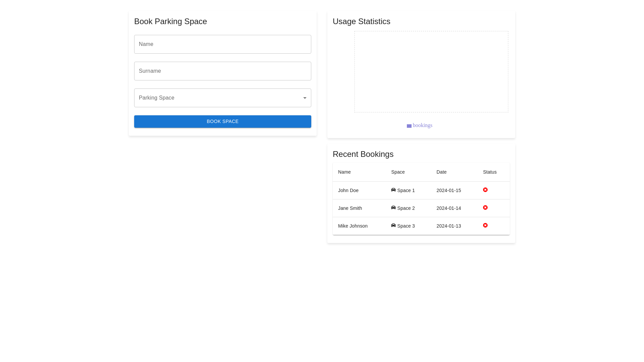The height and width of the screenshot is (362, 644).
Task: Click the purple legend square next to bookings
Action: [x=409, y=126]
